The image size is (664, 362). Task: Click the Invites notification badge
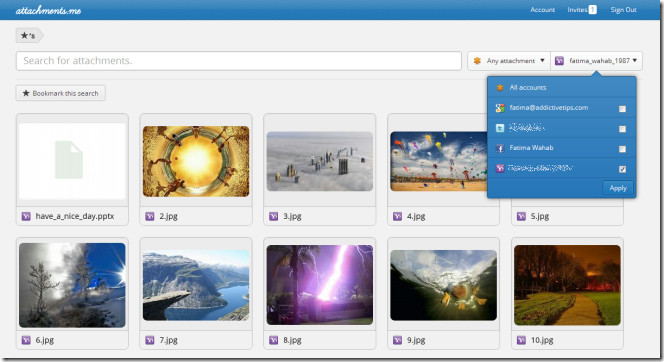click(592, 10)
